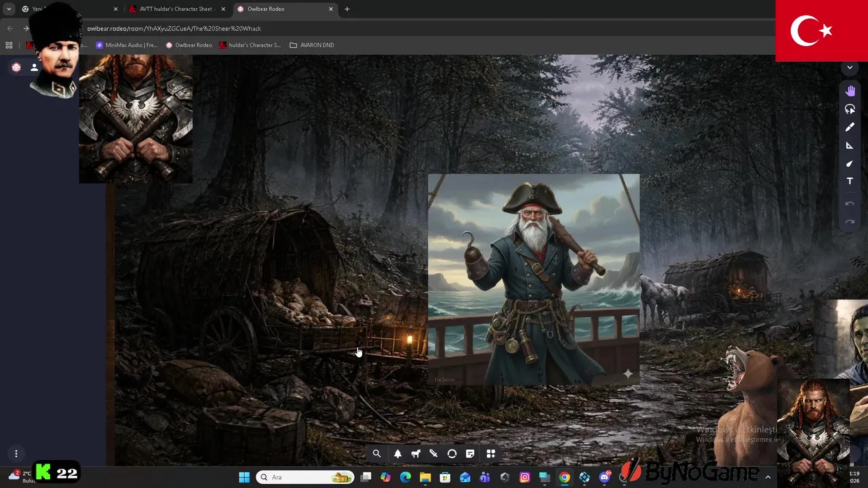
Task: Select the Fog brush tool
Action: pos(850,163)
